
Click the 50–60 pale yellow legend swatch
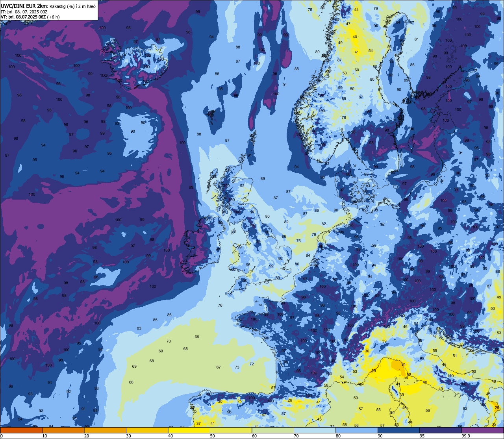[231, 430]
